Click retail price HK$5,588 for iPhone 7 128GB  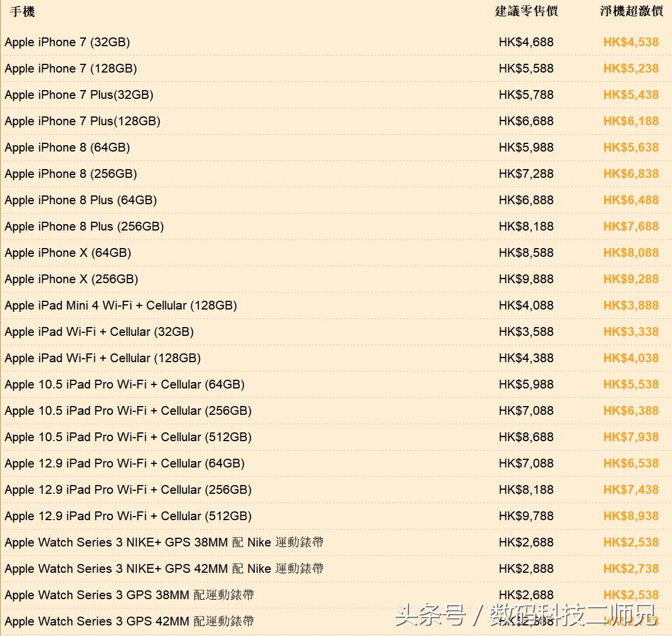pos(526,68)
